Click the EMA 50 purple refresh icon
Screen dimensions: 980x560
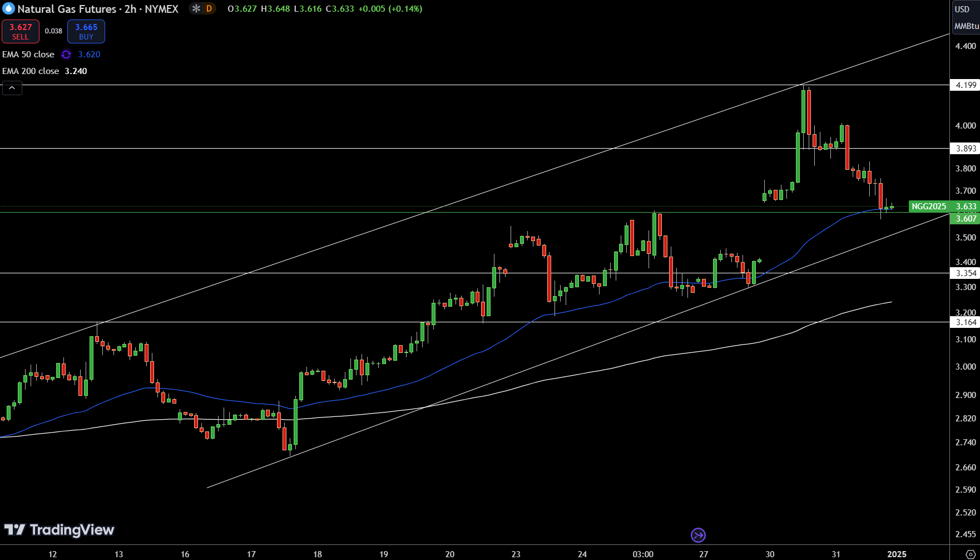pyautogui.click(x=66, y=55)
